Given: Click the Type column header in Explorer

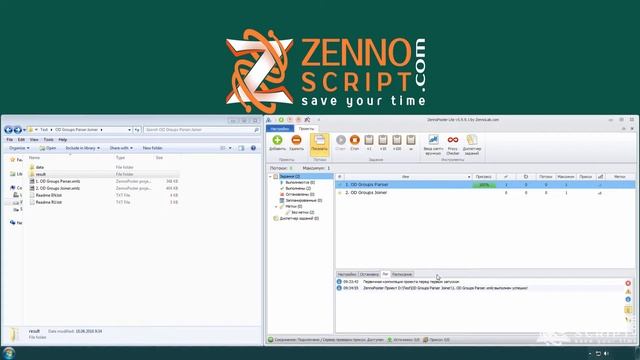Looking at the screenshot, I should coord(120,158).
